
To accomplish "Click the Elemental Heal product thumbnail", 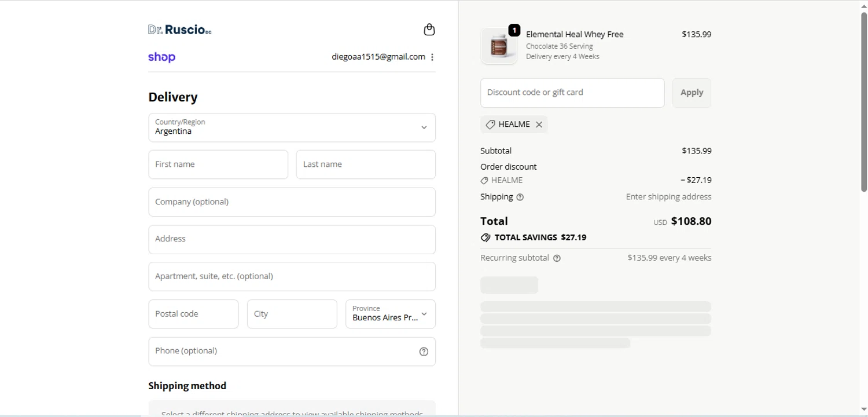I will click(499, 46).
